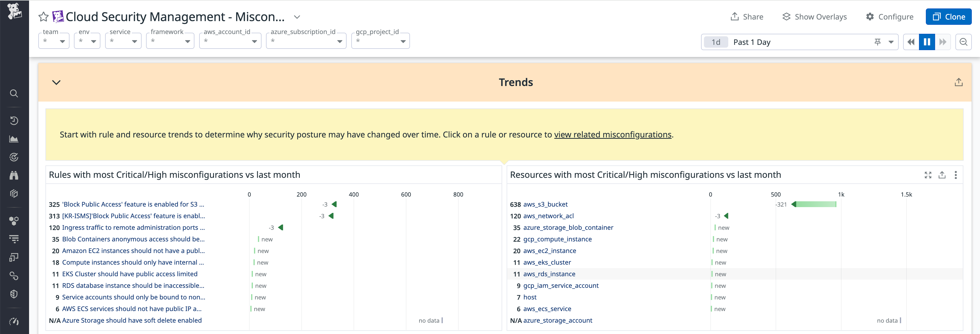This screenshot has width=980, height=334.
Task: Select the aws_rds_instance resource row
Action: click(549, 274)
